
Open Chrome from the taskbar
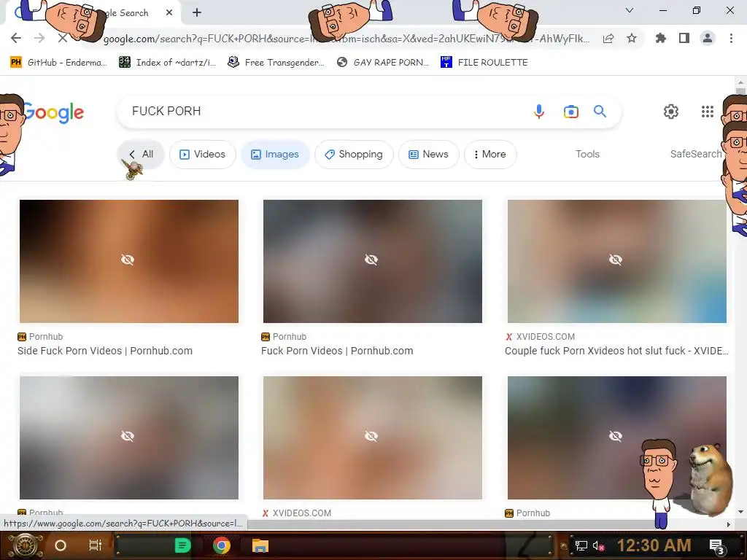(222, 545)
